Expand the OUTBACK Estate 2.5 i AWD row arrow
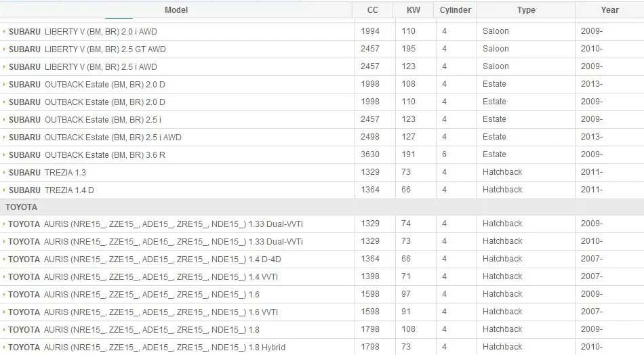 [x=4, y=137]
